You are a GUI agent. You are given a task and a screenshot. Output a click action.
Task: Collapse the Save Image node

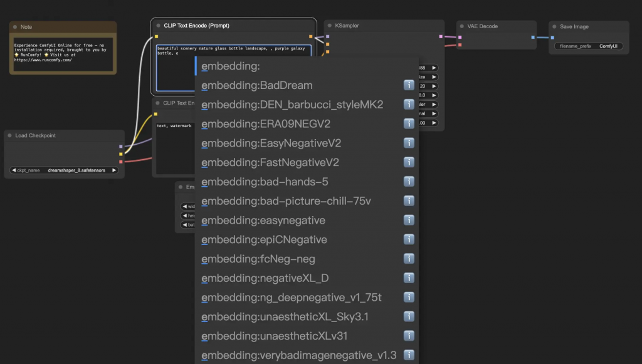tap(554, 26)
